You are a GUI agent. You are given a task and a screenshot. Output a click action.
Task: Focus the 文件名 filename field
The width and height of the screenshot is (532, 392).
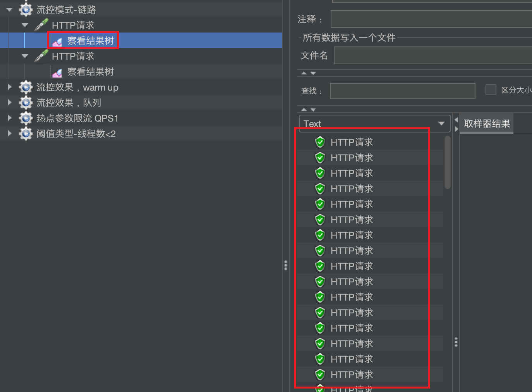(x=433, y=55)
